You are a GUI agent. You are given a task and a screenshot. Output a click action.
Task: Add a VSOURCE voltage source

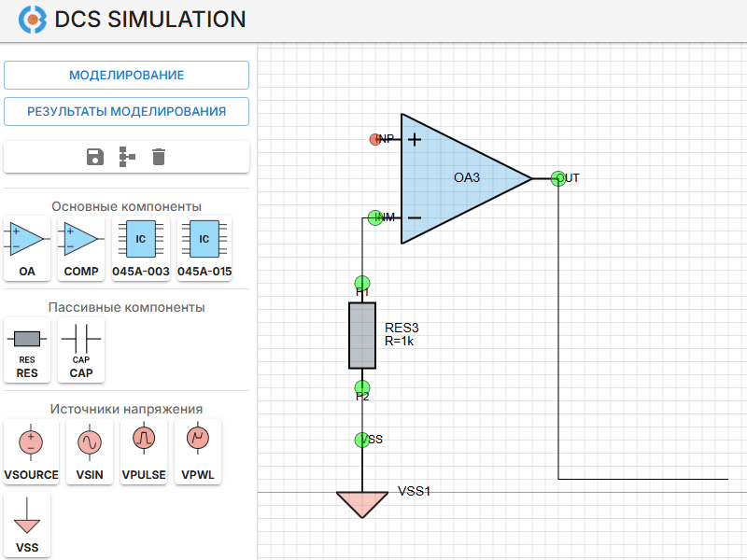[31, 451]
